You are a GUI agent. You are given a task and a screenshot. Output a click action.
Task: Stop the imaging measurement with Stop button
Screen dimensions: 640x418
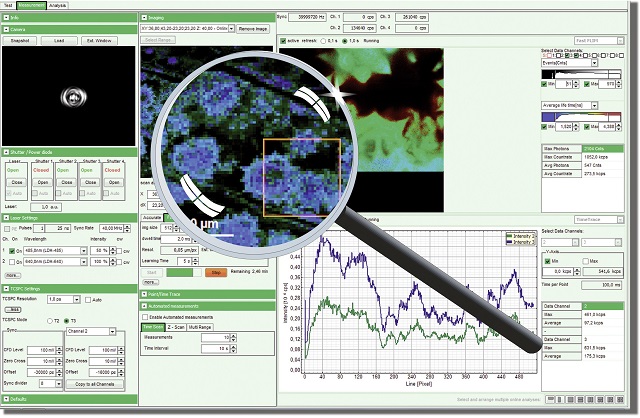click(216, 273)
